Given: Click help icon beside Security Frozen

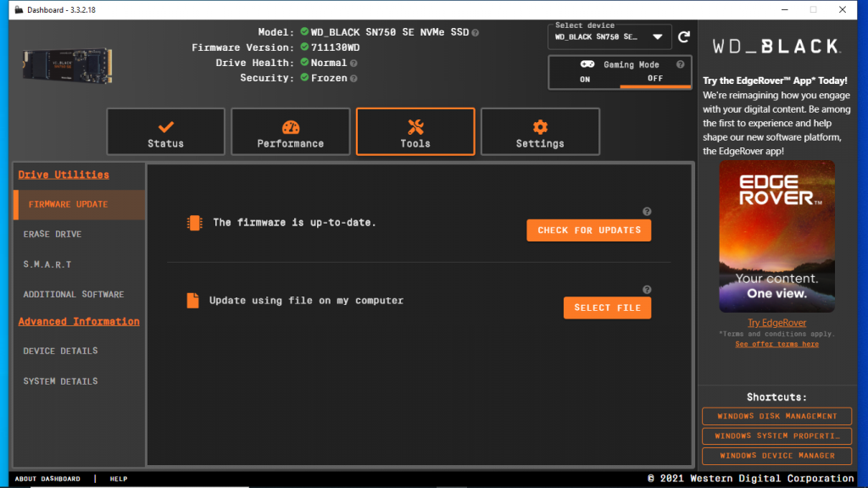Looking at the screenshot, I should [353, 78].
